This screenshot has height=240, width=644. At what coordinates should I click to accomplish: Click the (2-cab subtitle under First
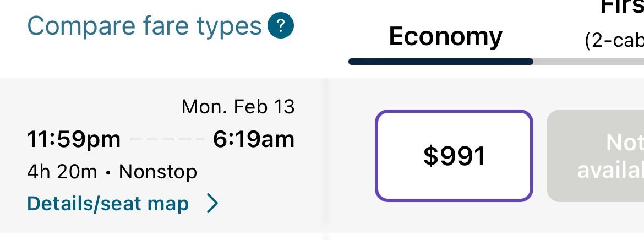coord(614,41)
